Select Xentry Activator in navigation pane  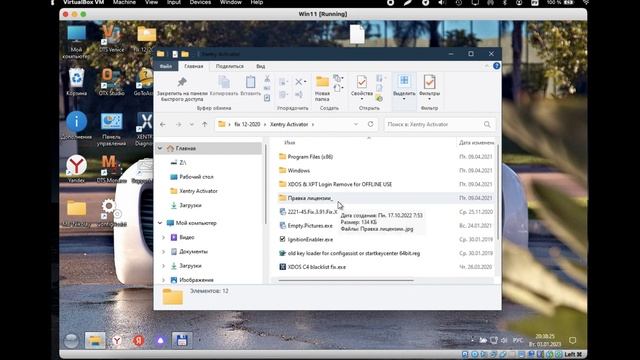pos(198,191)
